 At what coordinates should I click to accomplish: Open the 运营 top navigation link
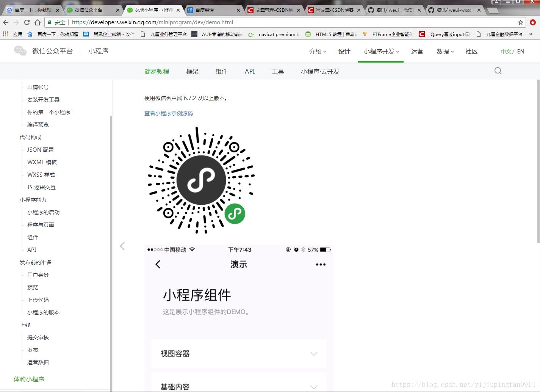pyautogui.click(x=417, y=52)
